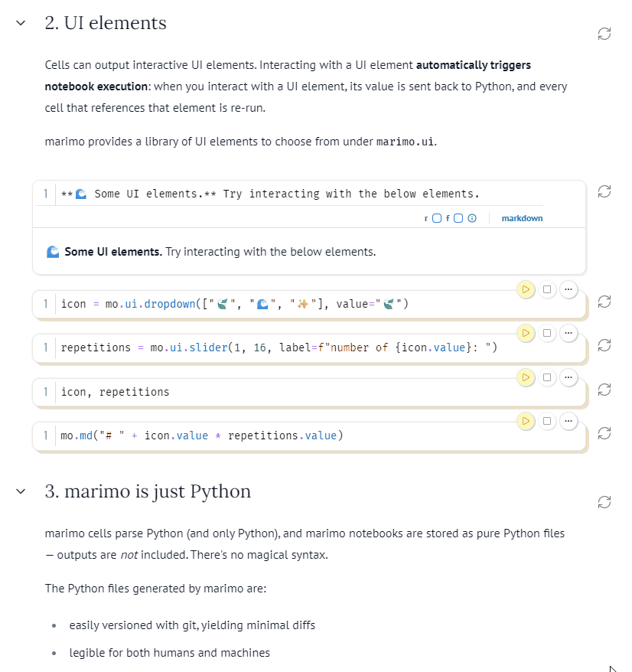Viewport: 632px width, 672px height.
Task: Enable the "r" checkbox below the markdown cell
Action: [435, 218]
